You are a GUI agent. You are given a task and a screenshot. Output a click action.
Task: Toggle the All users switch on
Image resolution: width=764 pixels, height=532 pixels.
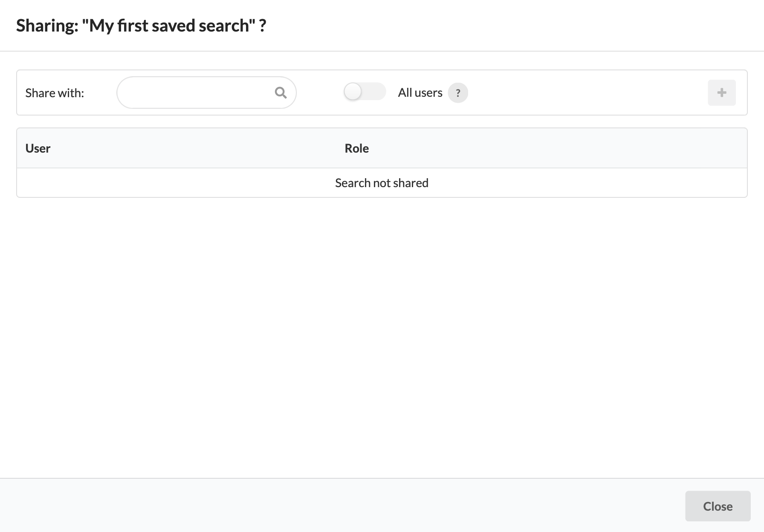tap(365, 92)
